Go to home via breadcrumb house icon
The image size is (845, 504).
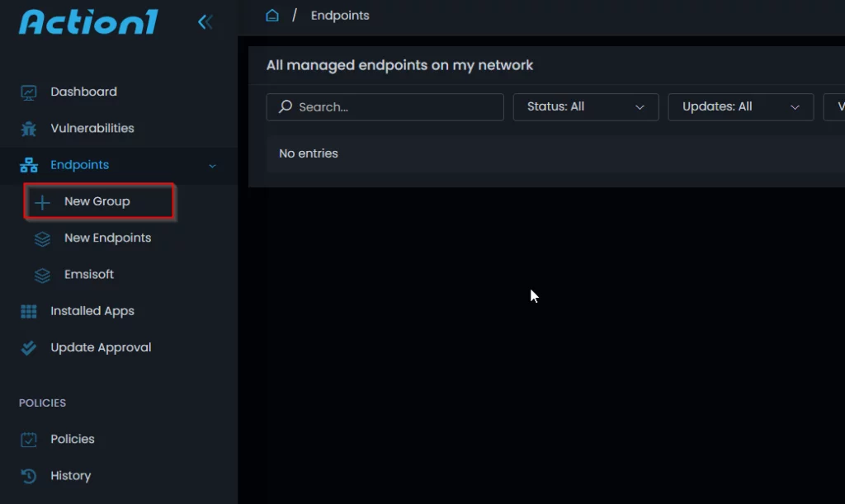tap(272, 16)
